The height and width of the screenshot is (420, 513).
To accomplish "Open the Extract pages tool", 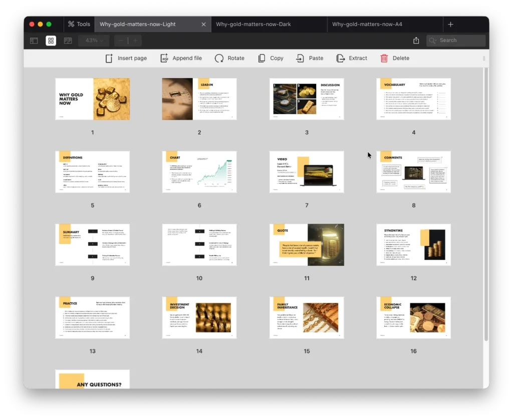I will pos(352,58).
